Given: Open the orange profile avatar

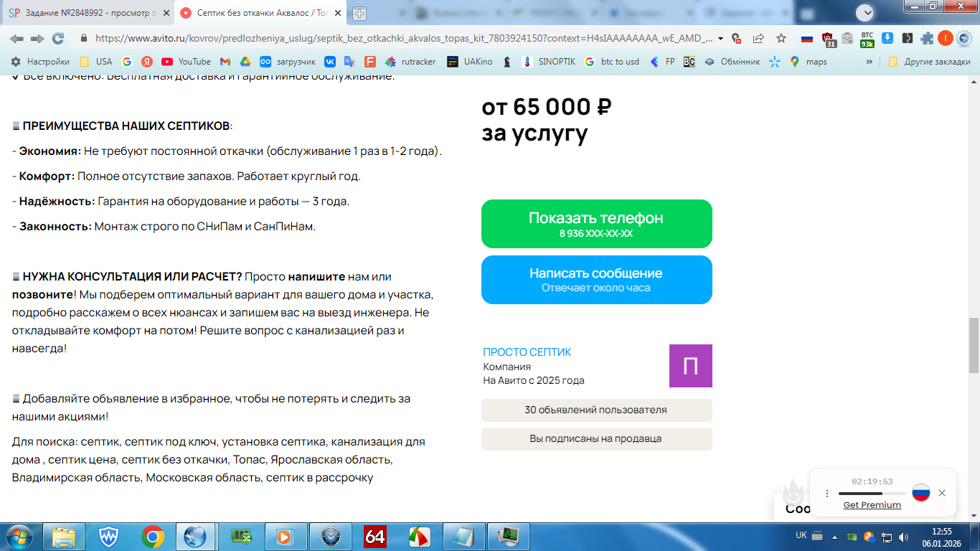Looking at the screenshot, I should pyautogui.click(x=946, y=39).
